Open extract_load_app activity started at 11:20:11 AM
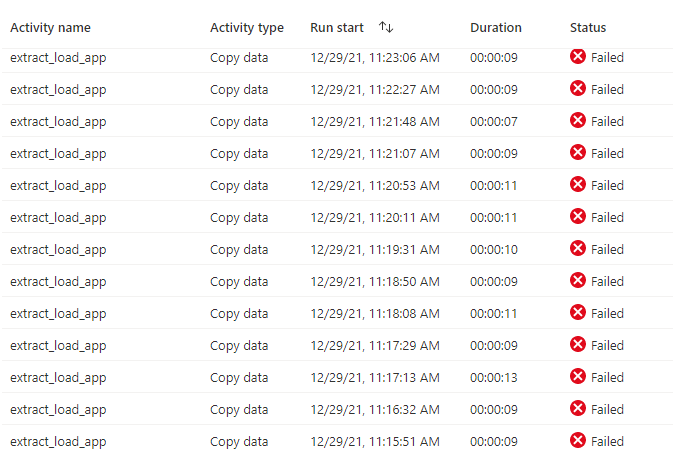The height and width of the screenshot is (454, 673). click(58, 218)
